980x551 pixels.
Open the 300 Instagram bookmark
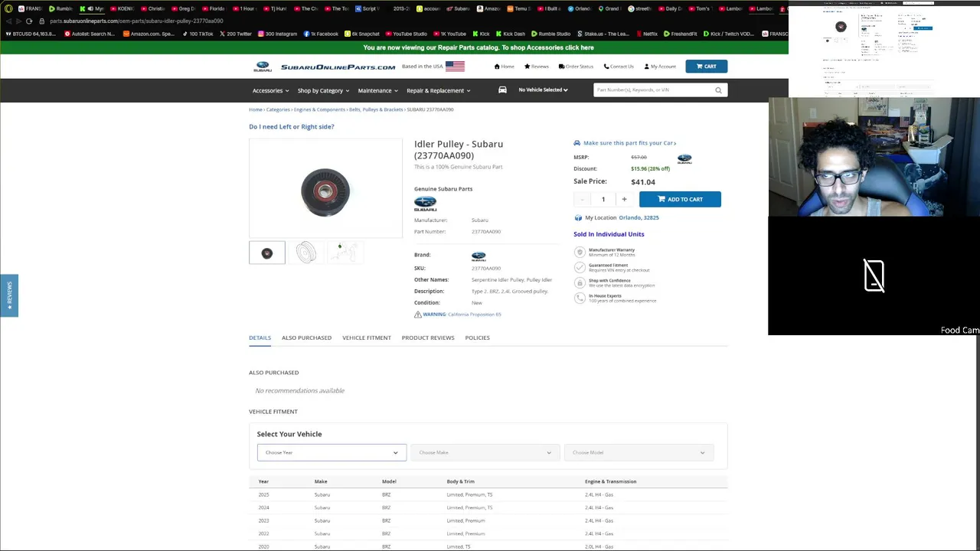[x=277, y=34]
